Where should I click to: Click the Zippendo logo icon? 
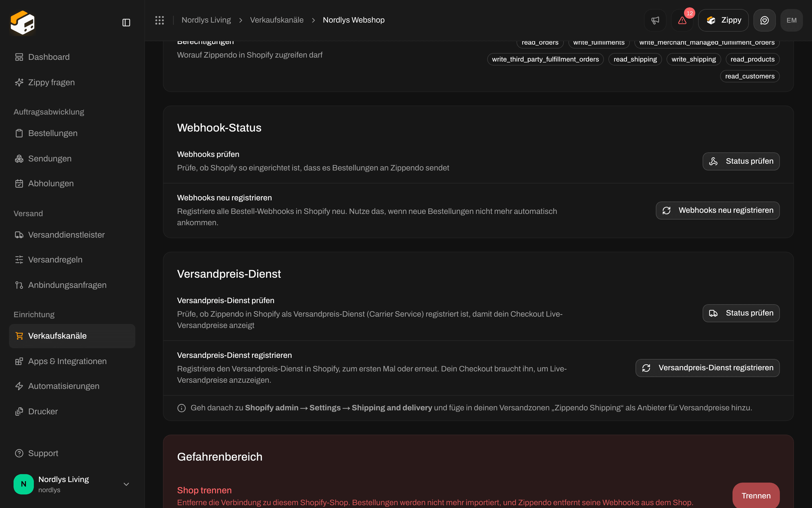23,23
